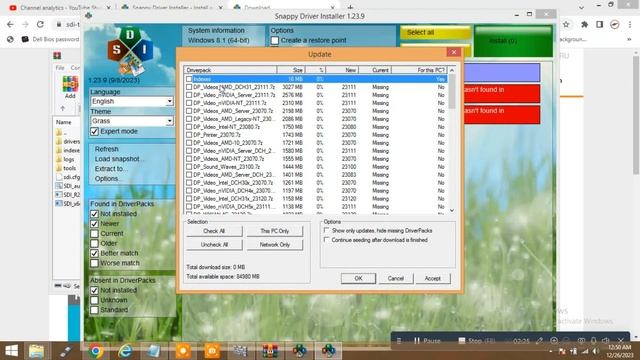This screenshot has width=640, height=360.
Task: Open Chrome extensions puzzle icon
Action: 584,24
